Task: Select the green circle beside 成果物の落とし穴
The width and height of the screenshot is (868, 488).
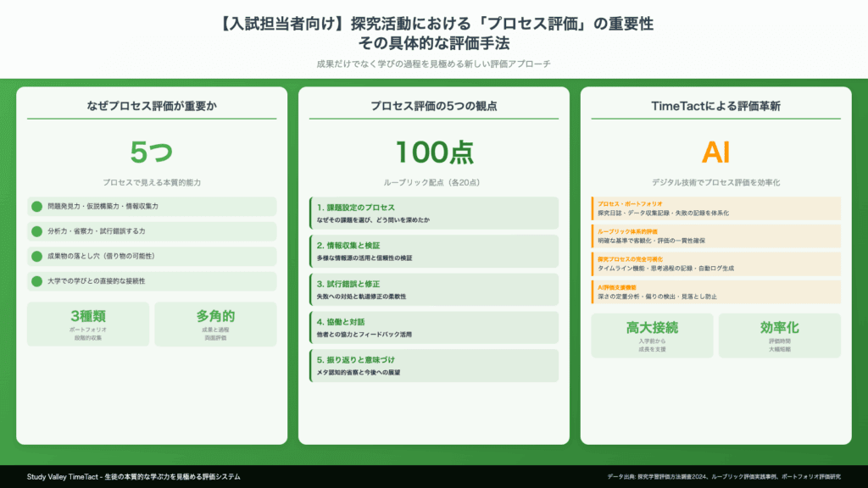Action: tap(36, 256)
